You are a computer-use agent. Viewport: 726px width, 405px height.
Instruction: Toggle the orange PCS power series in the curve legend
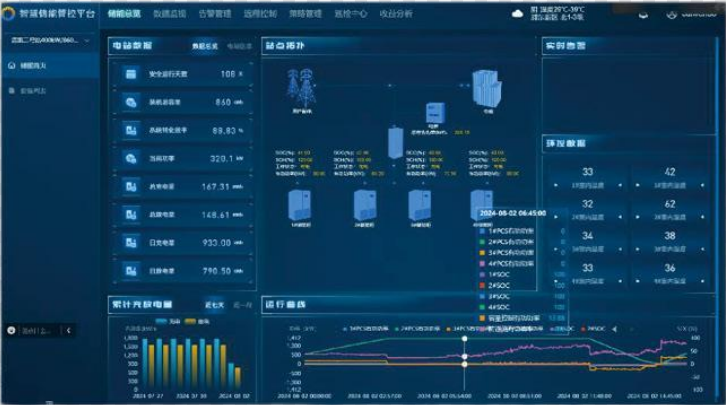click(x=463, y=329)
